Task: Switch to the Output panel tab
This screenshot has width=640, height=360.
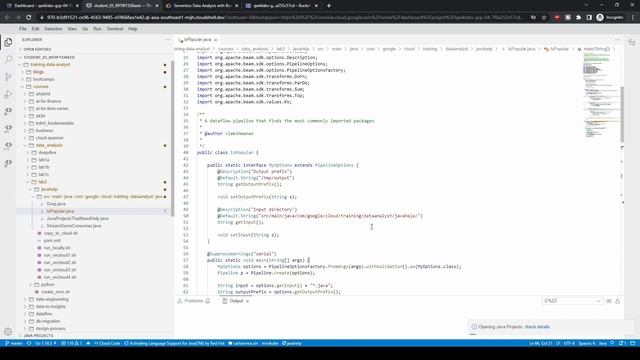Action: click(236, 301)
